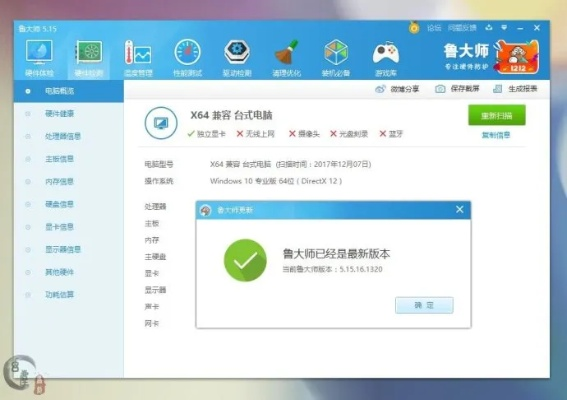Click 生成报表 generate report icon
567x400 pixels.
[498, 89]
